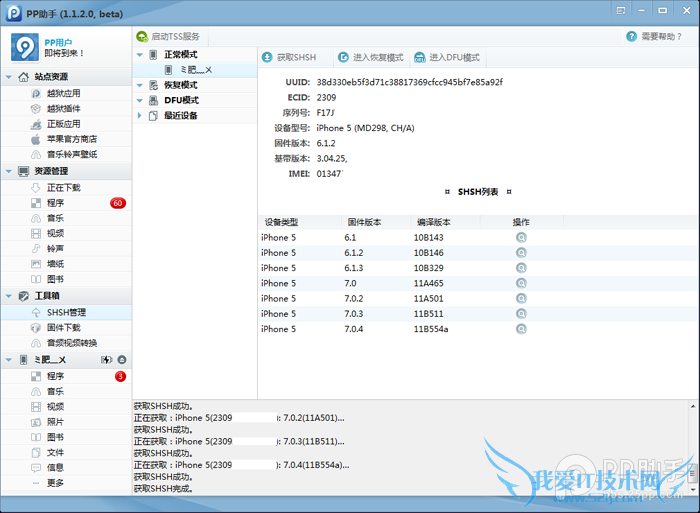Viewport: 700px width, 513px height.
Task: Toggle the DFU模式 tree node
Action: (139, 100)
